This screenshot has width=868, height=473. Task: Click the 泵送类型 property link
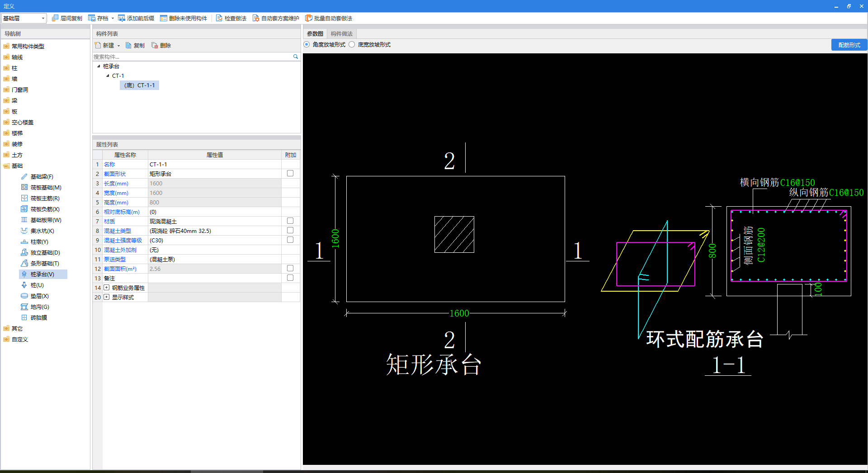(x=115, y=260)
